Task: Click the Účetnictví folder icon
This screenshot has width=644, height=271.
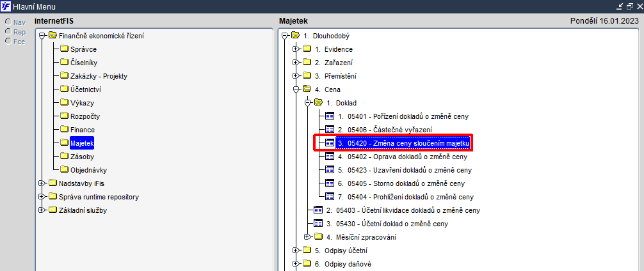Action: pos(64,89)
